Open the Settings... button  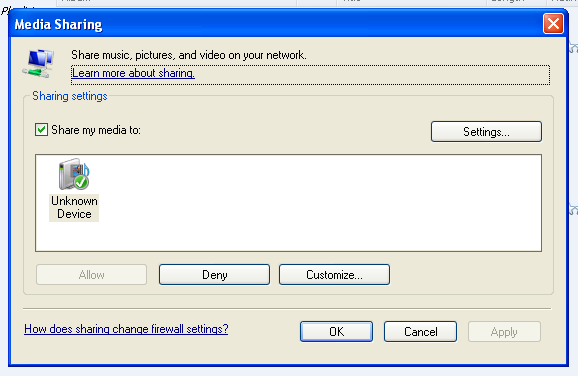tap(486, 132)
